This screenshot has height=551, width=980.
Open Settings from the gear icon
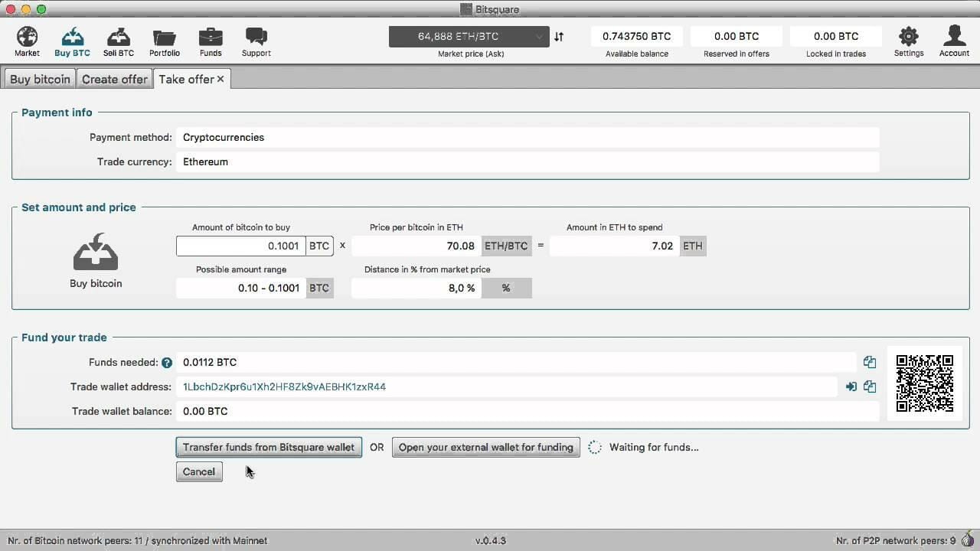click(x=909, y=42)
